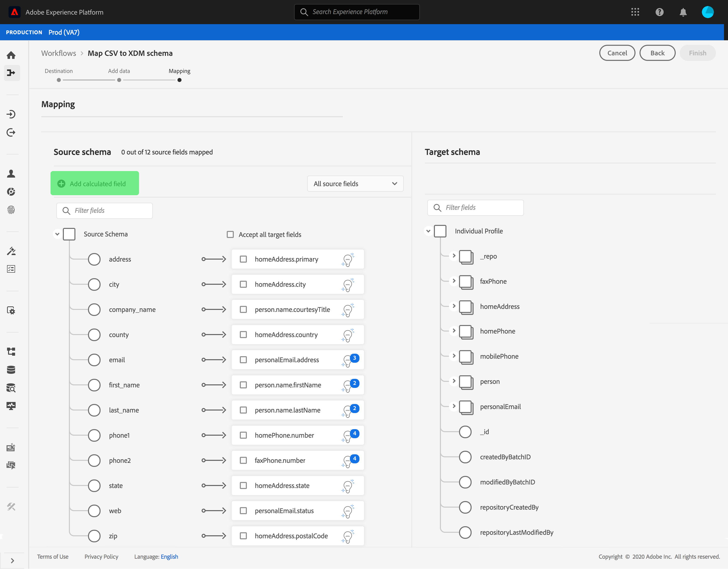This screenshot has height=569, width=728.
Task: Open the All source fields dropdown
Action: pyautogui.click(x=355, y=184)
